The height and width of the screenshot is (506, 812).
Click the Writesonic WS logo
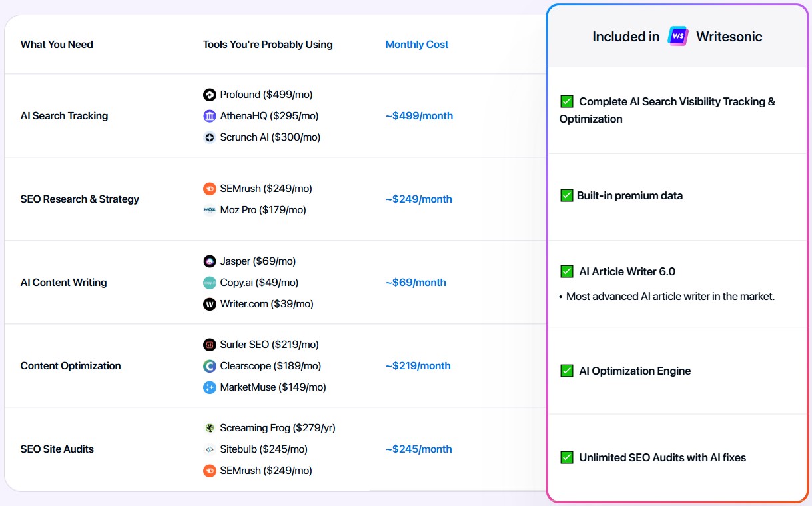(x=678, y=37)
